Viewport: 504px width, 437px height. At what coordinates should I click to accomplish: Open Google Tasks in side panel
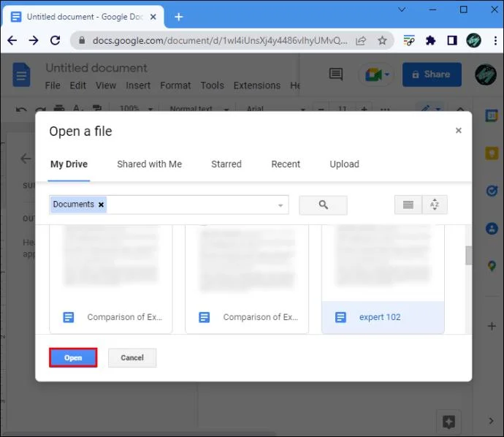tap(492, 191)
